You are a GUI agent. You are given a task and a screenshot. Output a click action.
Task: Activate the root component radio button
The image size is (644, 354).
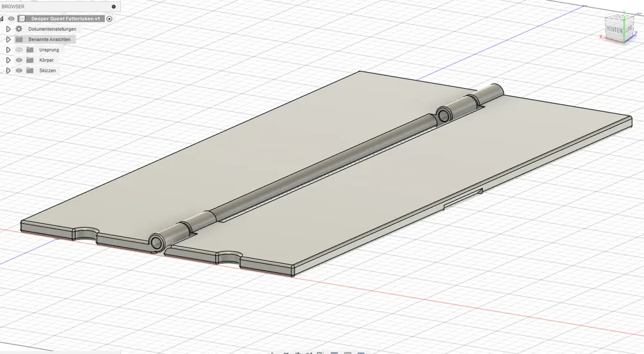(109, 19)
